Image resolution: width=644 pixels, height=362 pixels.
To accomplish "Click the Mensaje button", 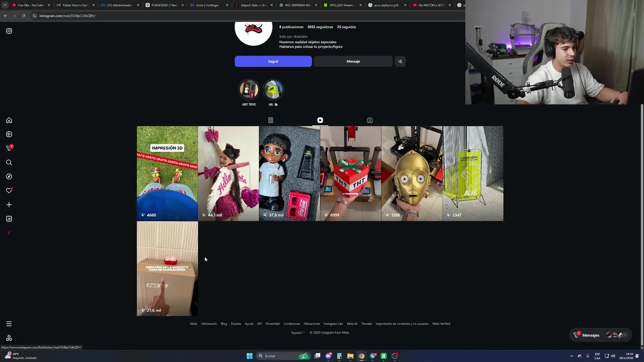I will pyautogui.click(x=353, y=61).
